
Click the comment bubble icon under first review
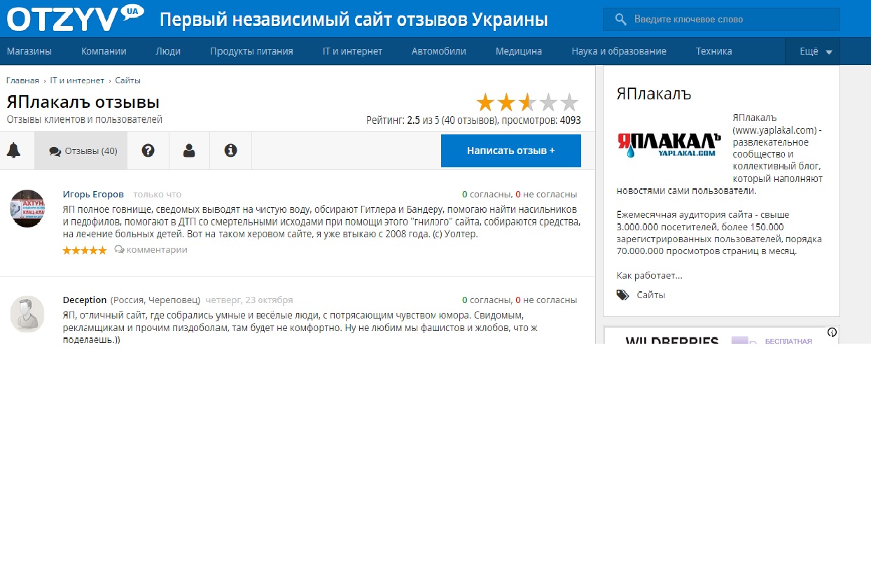[119, 249]
